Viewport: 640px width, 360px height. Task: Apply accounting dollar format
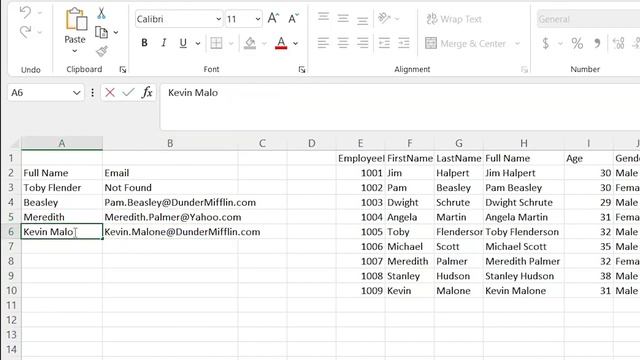pos(546,43)
